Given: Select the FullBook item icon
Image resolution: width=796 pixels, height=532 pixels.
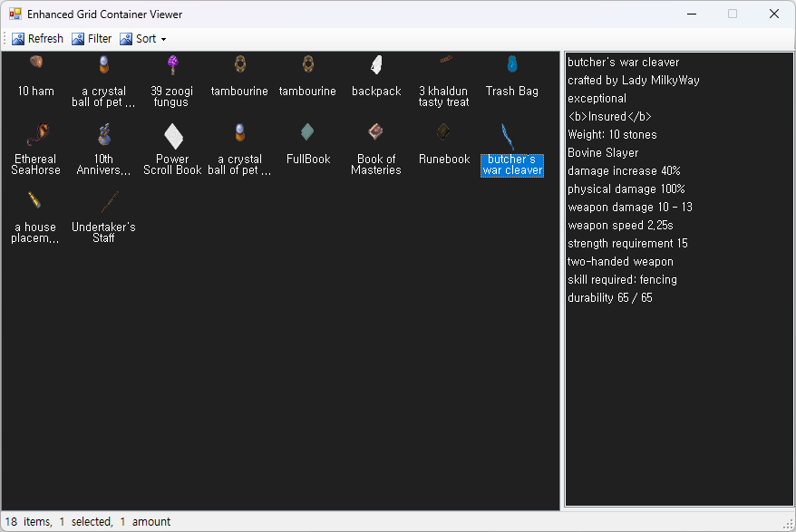Looking at the screenshot, I should pos(307,132).
